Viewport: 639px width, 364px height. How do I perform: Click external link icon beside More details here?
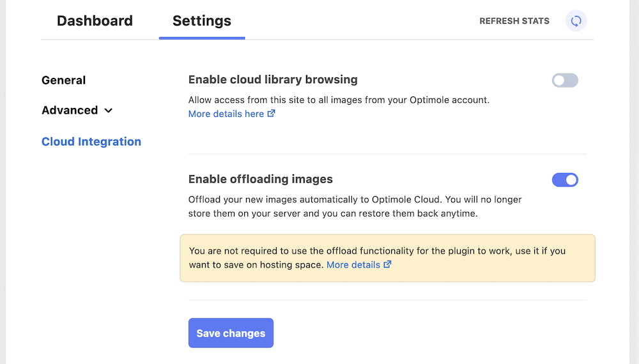point(272,114)
